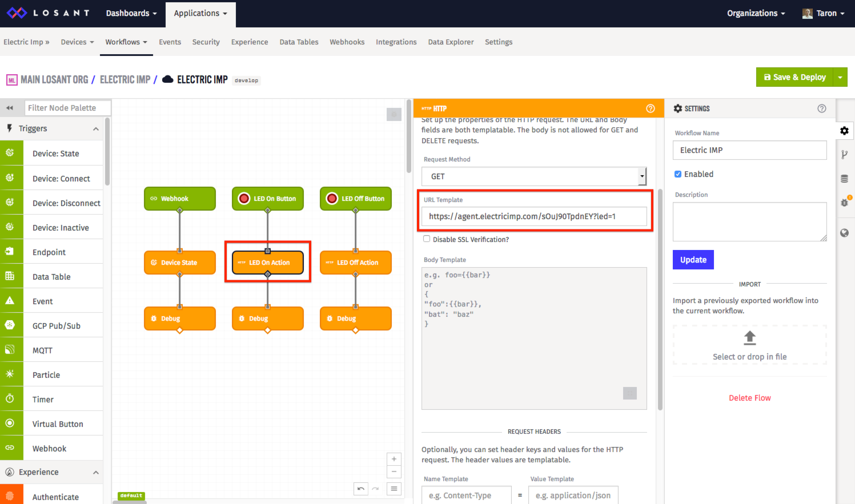Click Select or drop in file area
This screenshot has width=855, height=504.
(x=750, y=345)
